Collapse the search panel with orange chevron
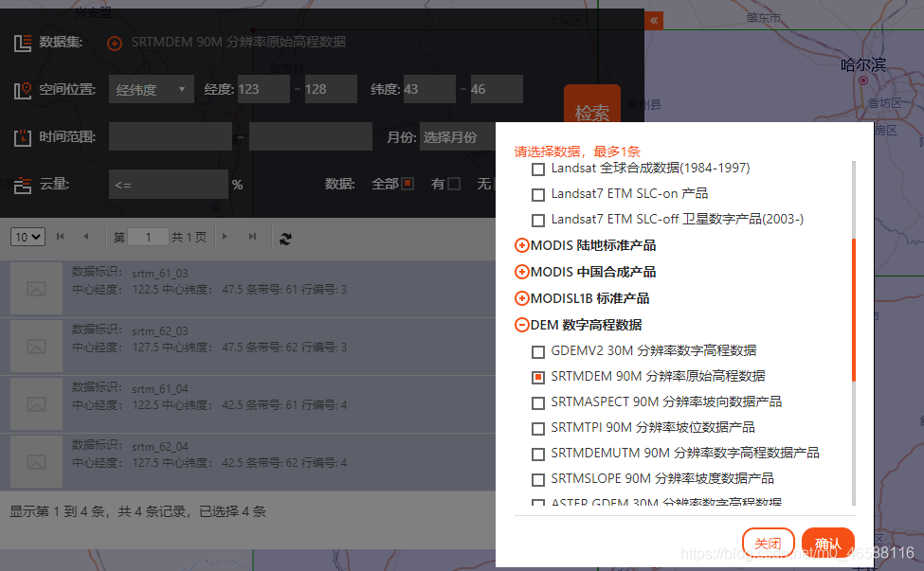924x571 pixels. (x=654, y=21)
